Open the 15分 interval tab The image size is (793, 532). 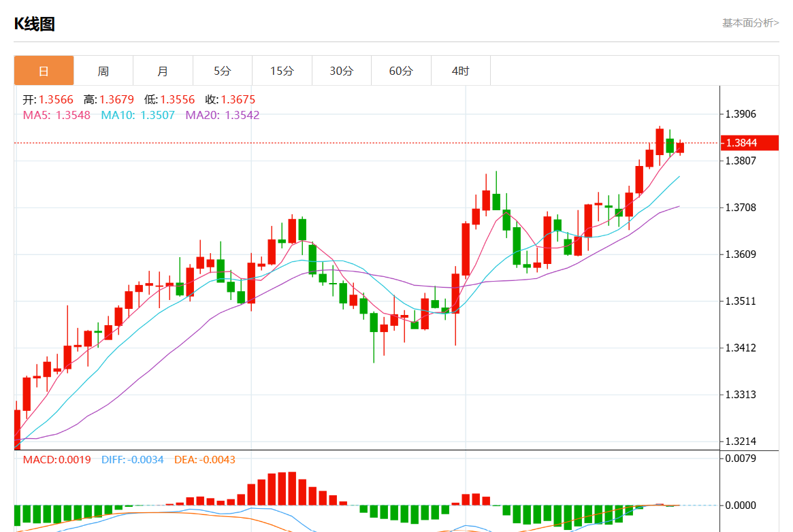point(282,71)
